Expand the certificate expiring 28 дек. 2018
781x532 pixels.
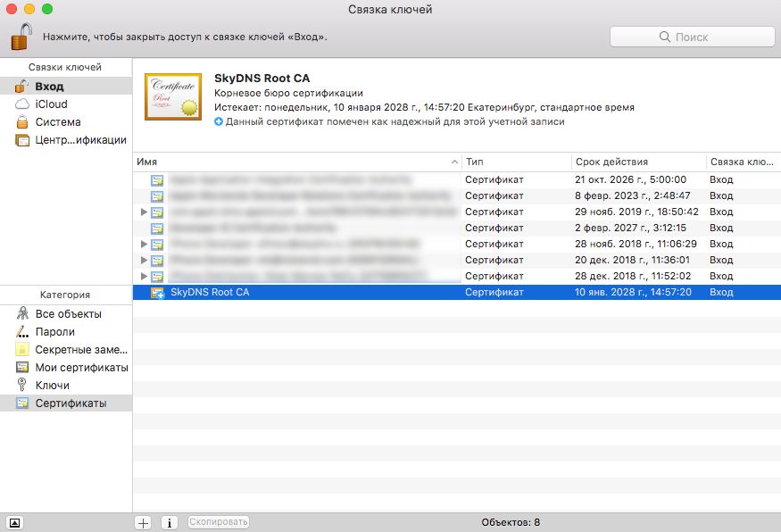(144, 276)
